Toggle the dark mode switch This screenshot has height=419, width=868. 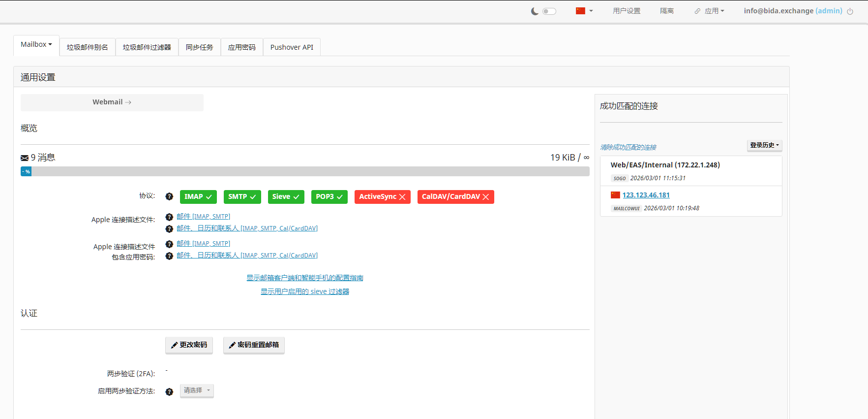(549, 11)
